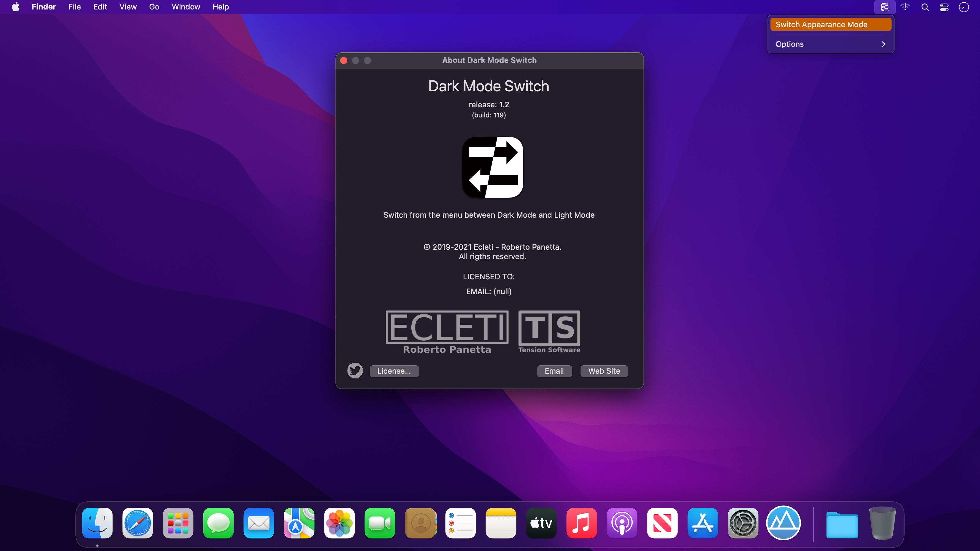Open Apple TV app in Dock
Image resolution: width=980 pixels, height=551 pixels.
click(x=541, y=523)
